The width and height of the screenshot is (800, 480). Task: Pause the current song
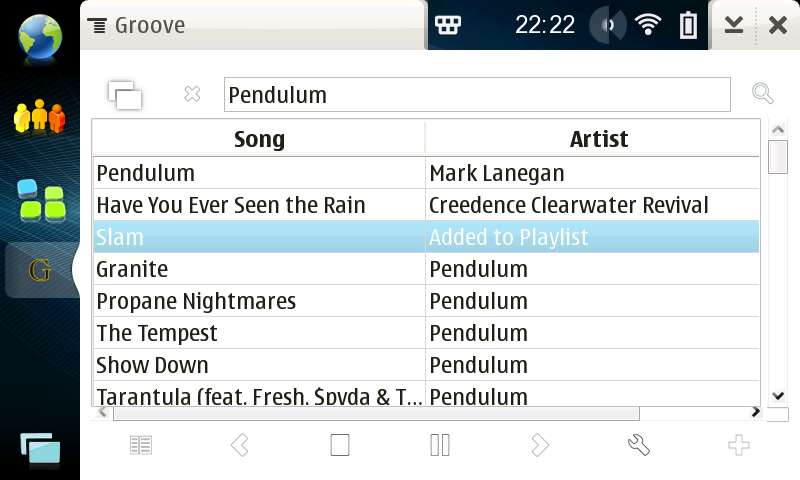440,445
